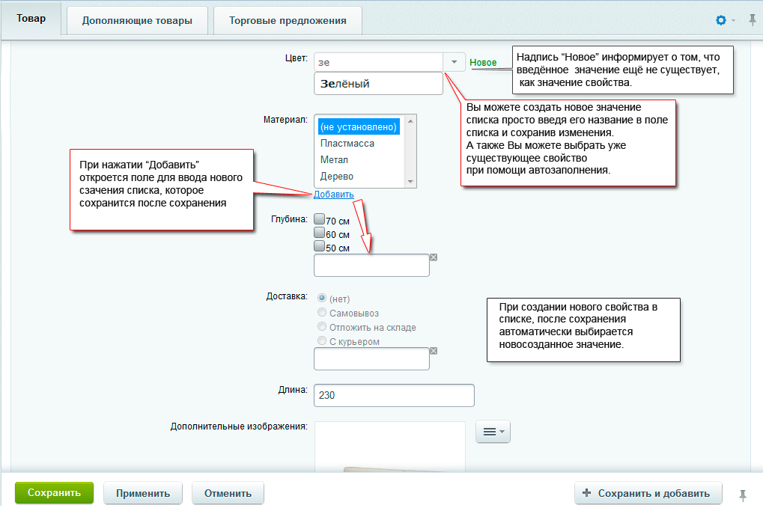
Task: Expand the Цвет dropdown arrow
Action: coord(454,62)
